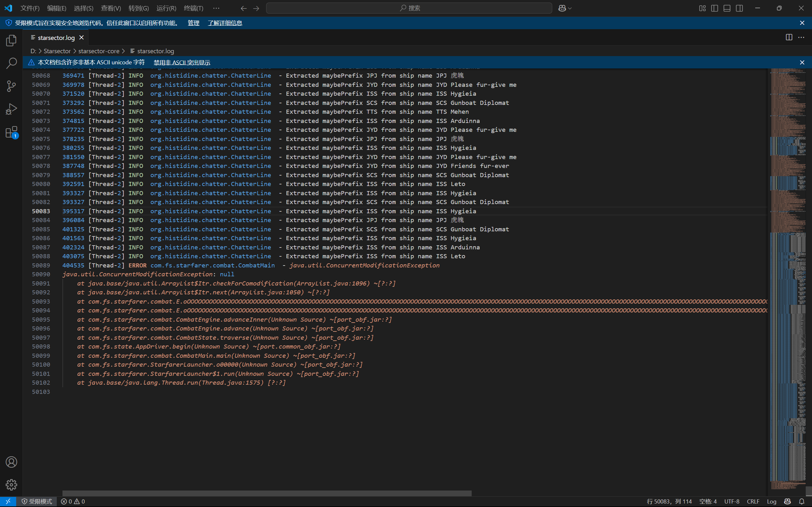
Task: Open the Extensions view with badge
Action: click(x=11, y=132)
